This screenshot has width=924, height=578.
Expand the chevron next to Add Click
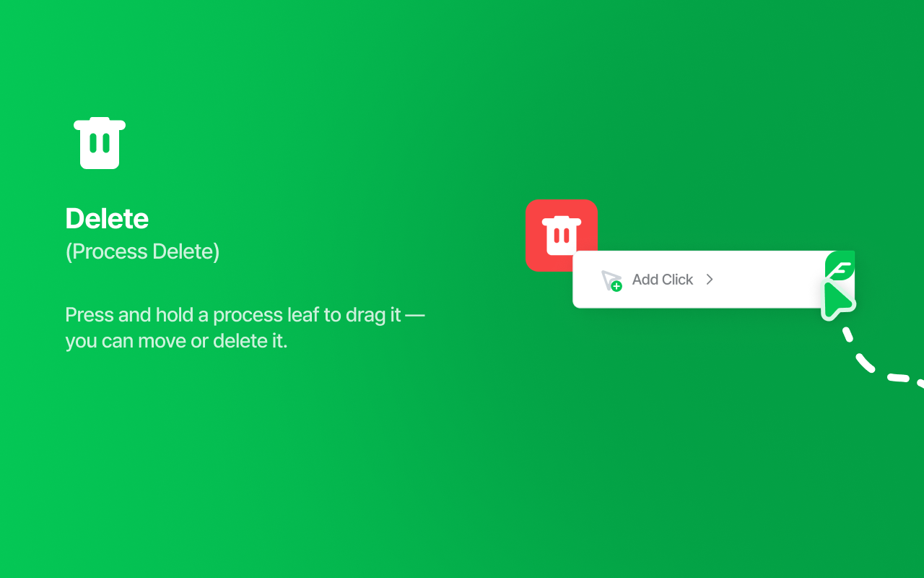click(x=710, y=280)
